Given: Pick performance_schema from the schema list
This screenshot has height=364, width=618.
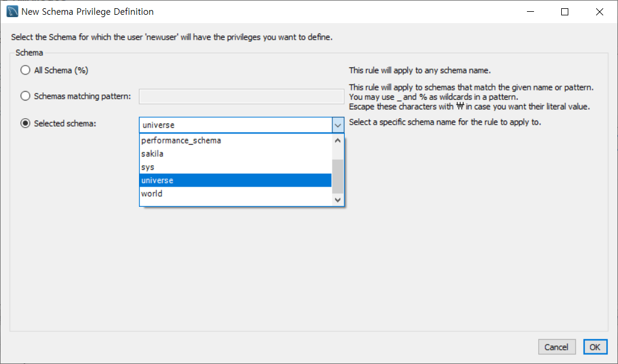Looking at the screenshot, I should point(235,141).
